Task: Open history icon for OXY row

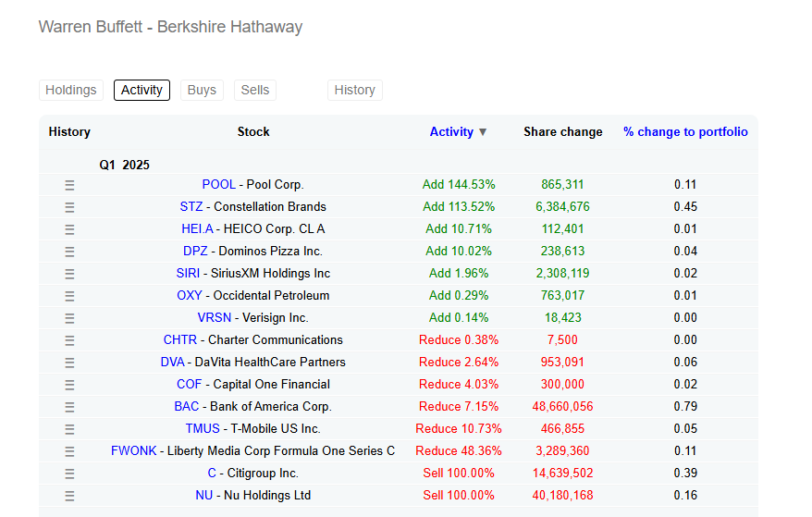Action: [69, 296]
